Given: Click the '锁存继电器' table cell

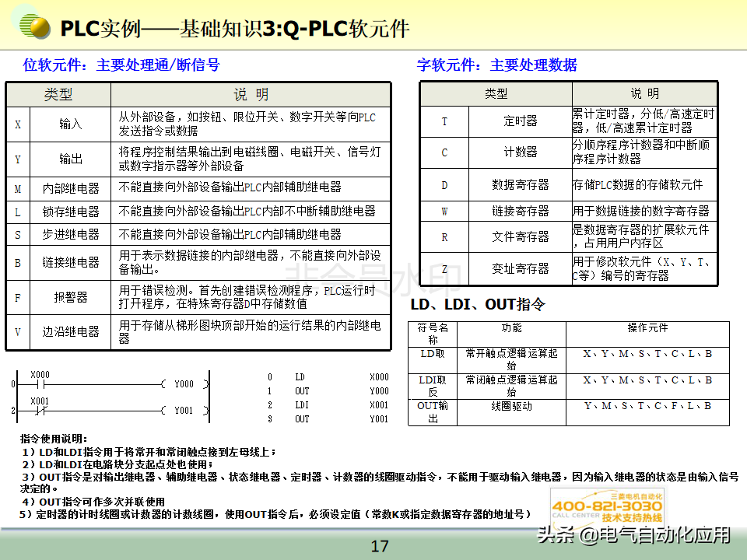Looking at the screenshot, I should coord(71,212).
